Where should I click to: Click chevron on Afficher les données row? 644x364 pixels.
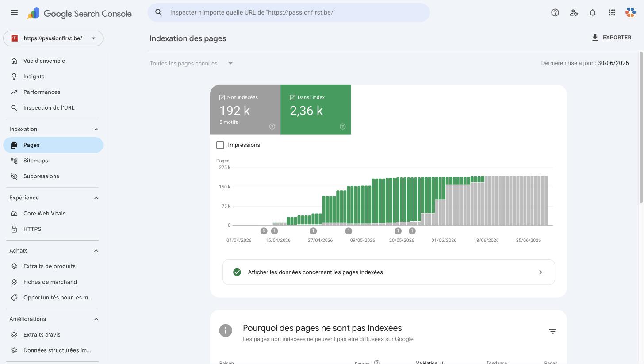(540, 272)
